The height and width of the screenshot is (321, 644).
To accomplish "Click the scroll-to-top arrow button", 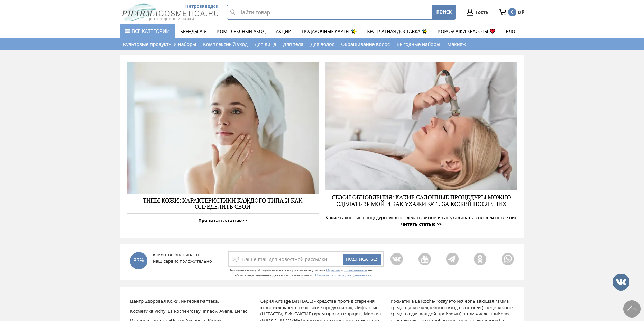I will (632, 309).
